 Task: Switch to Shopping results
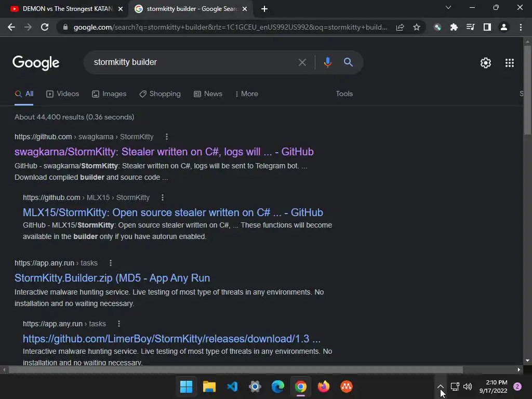pyautogui.click(x=160, y=94)
